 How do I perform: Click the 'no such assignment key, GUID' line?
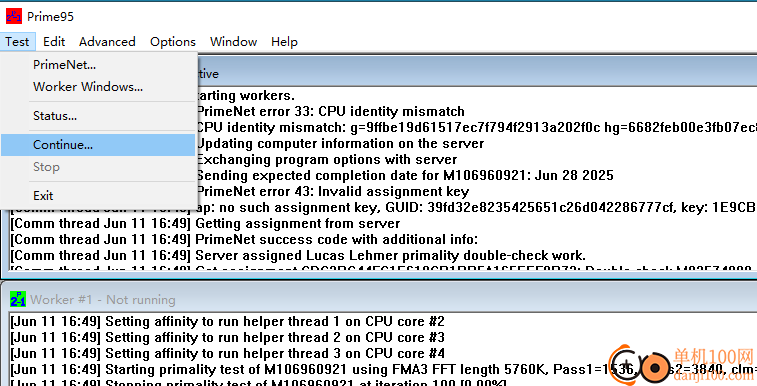[477, 207]
